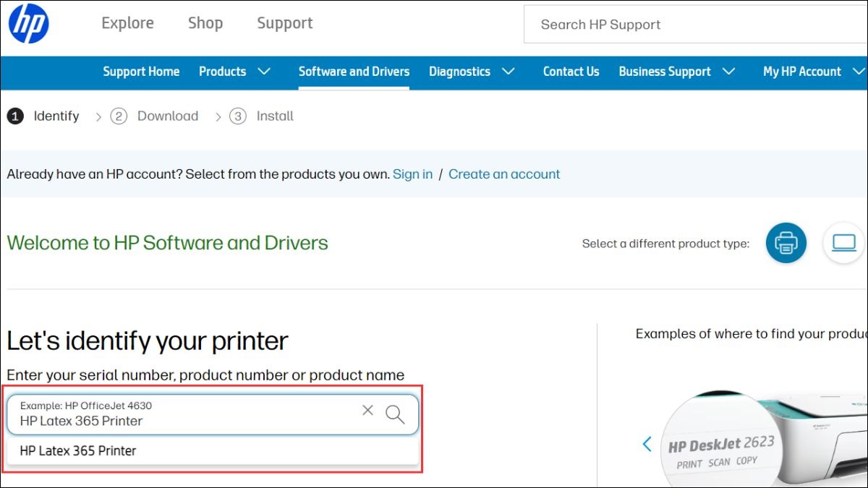Go to Support Home
868x488 pixels.
[141, 72]
